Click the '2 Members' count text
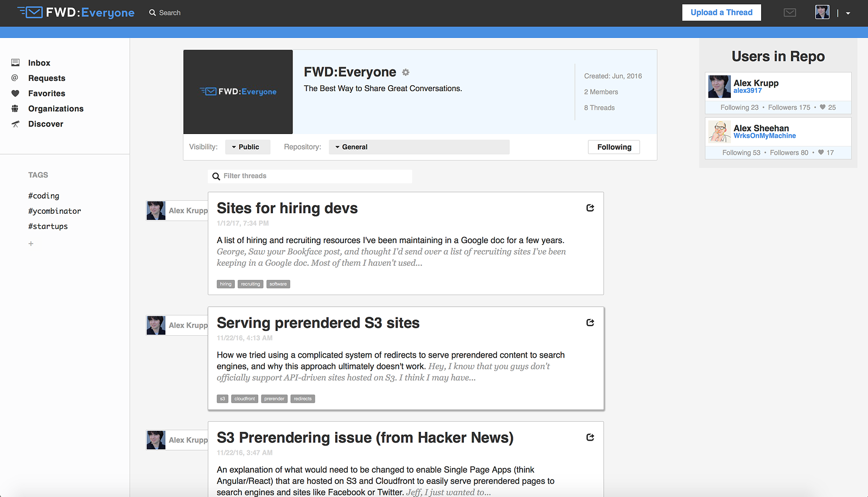The height and width of the screenshot is (497, 868). pos(601,92)
